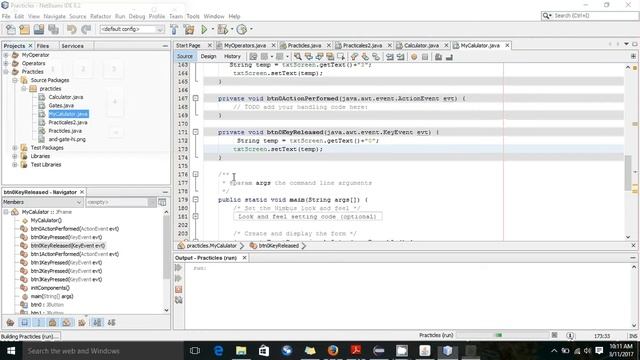Screen dimensions: 640x360
Task: Toggle Sort by Name in Navigator
Action: click(97, 322)
